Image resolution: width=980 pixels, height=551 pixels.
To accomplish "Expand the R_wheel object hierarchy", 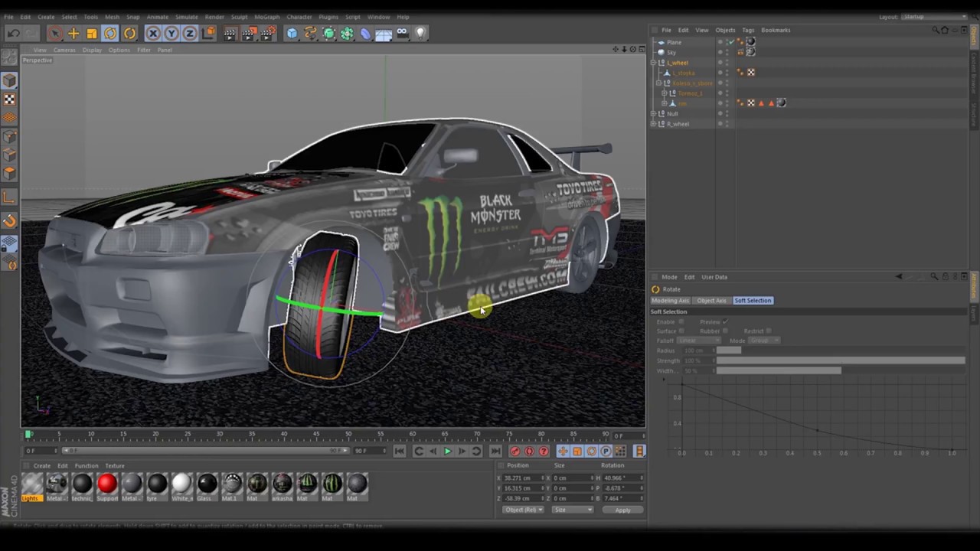I will click(x=654, y=123).
